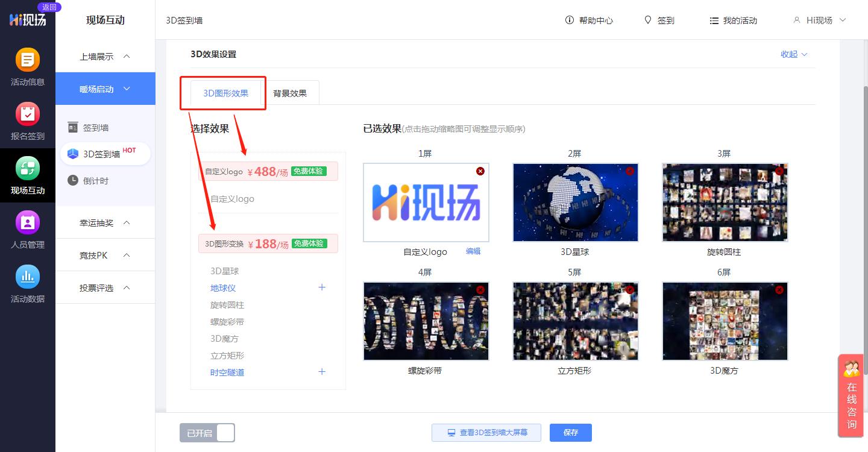Image resolution: width=868 pixels, height=452 pixels.
Task: View 活动数据 via its sidebar icon
Action: tap(28, 283)
